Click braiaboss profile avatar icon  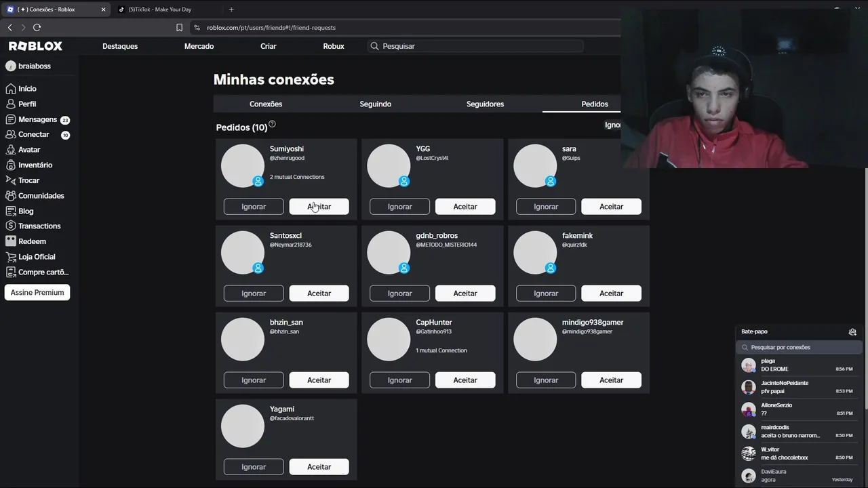click(10, 66)
